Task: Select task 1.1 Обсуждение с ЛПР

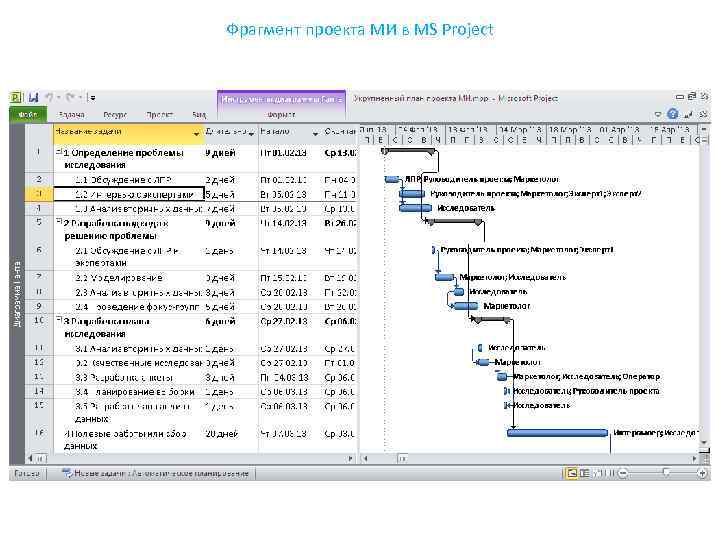Action: 123,180
